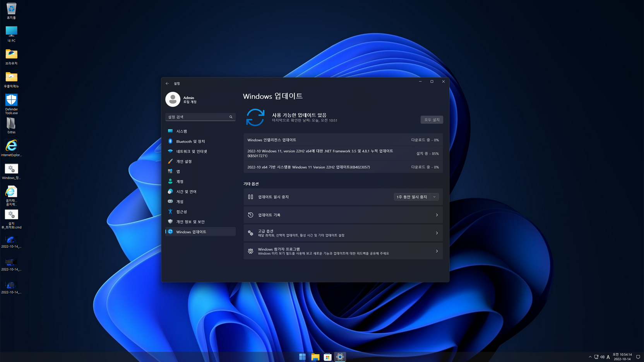Maximize the Settings window
The width and height of the screenshot is (644, 362).
pyautogui.click(x=432, y=82)
